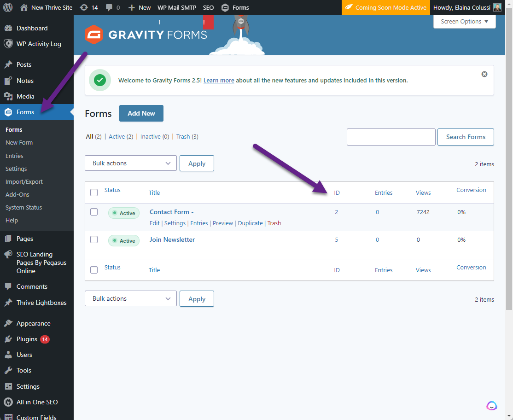The height and width of the screenshot is (420, 513).
Task: Toggle the select-all checkbox in table header
Action: (x=94, y=192)
